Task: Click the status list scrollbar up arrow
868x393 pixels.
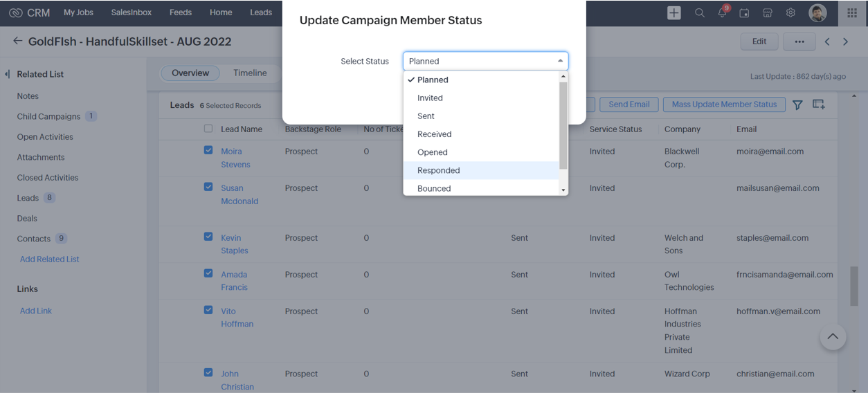Action: pos(563,76)
